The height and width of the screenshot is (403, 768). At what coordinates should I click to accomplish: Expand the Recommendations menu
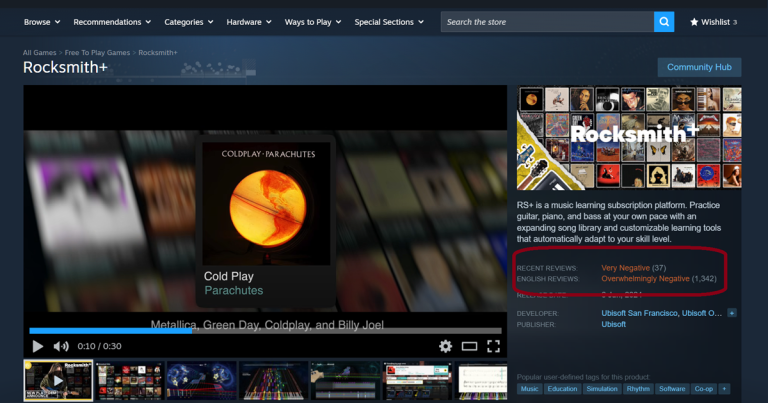pyautogui.click(x=112, y=22)
